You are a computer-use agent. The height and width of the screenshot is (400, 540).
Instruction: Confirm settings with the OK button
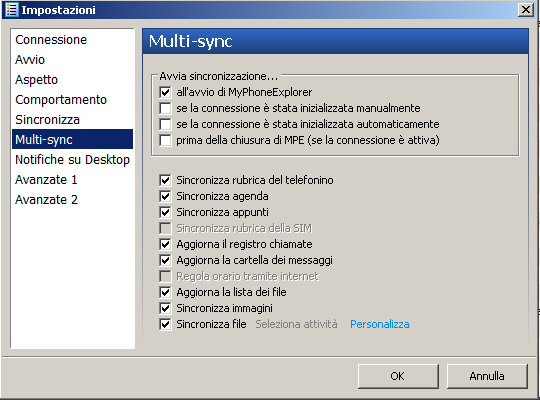coord(398,376)
